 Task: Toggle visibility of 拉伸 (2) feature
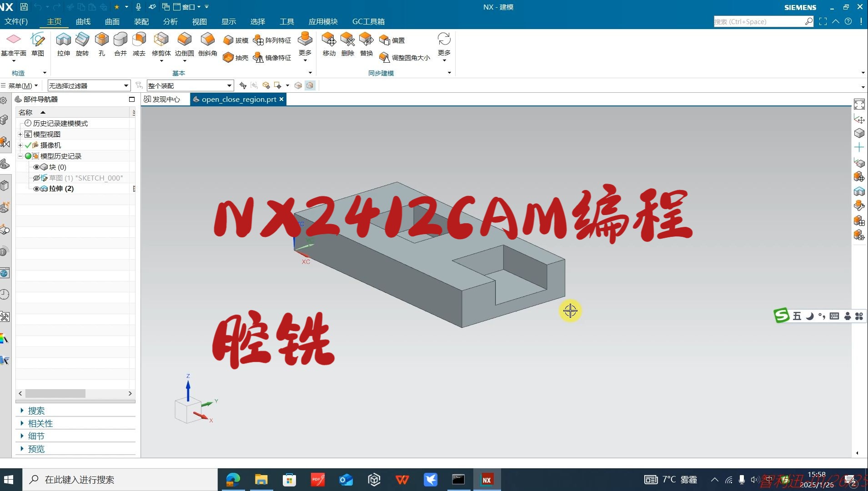[36, 189]
